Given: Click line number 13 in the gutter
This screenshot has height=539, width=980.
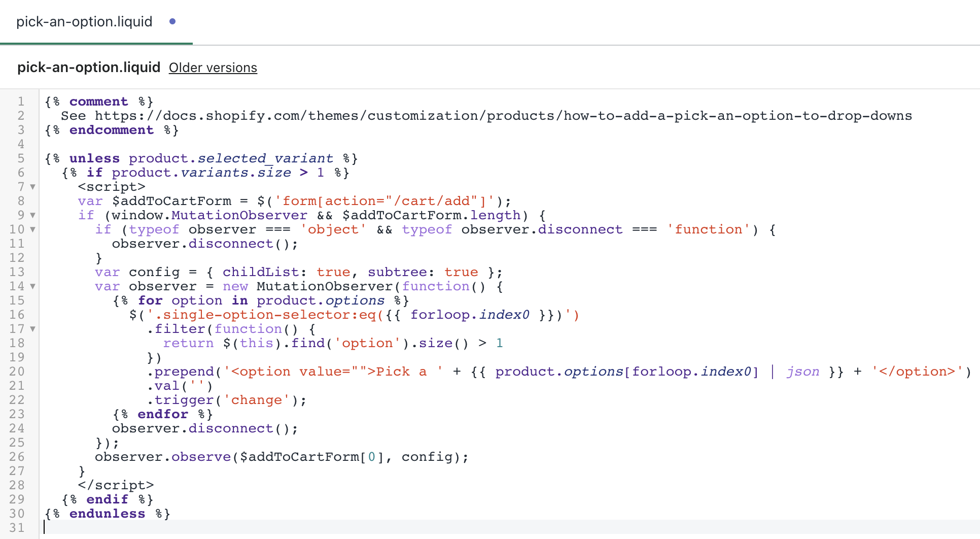Looking at the screenshot, I should [17, 272].
